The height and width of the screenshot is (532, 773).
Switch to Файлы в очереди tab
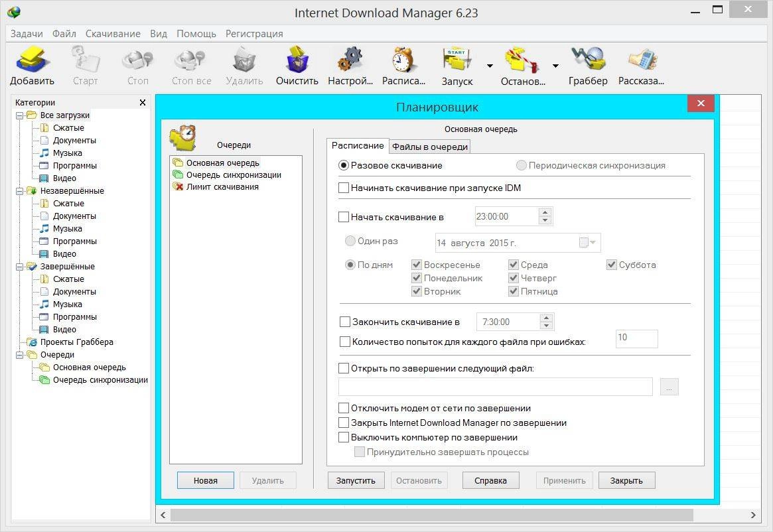[430, 147]
